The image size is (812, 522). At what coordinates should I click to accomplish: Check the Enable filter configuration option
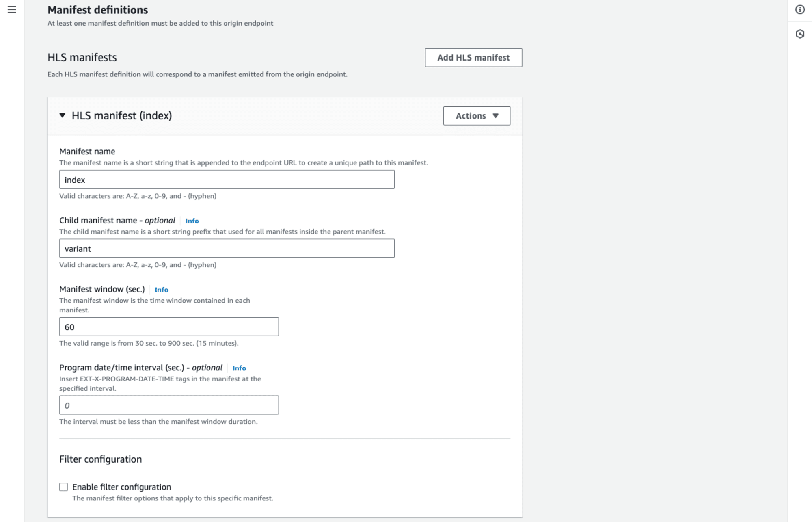(x=63, y=487)
